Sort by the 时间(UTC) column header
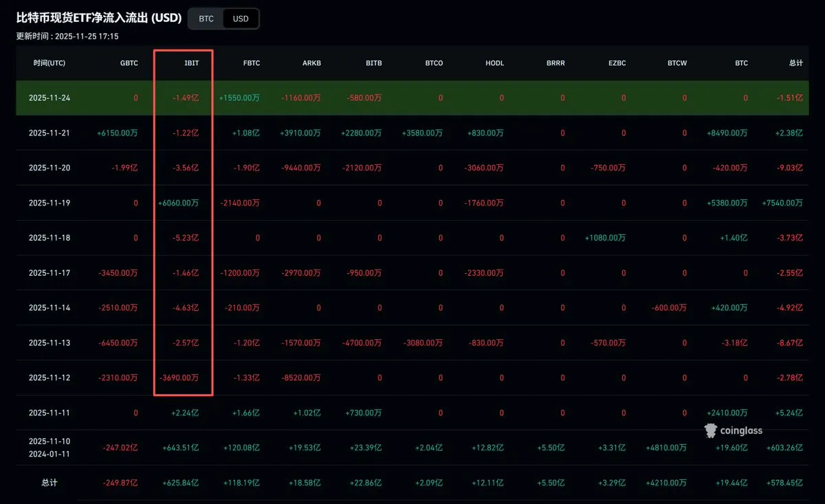The height and width of the screenshot is (504, 825). point(49,63)
